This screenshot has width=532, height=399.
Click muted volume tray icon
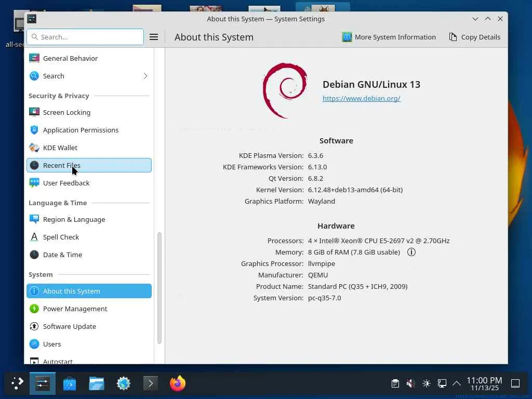click(x=410, y=383)
